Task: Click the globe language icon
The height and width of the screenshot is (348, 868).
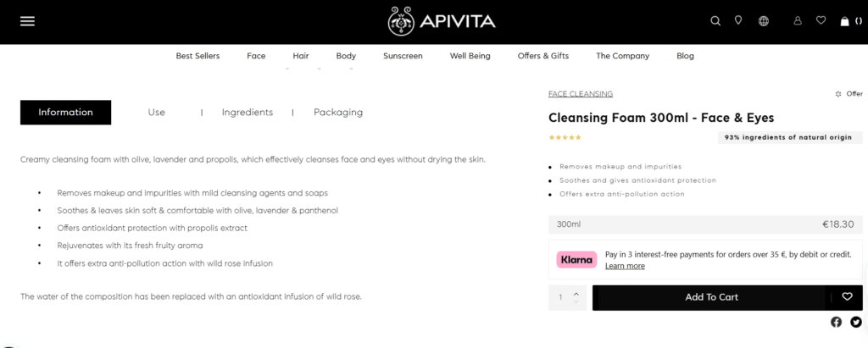Action: [x=764, y=21]
